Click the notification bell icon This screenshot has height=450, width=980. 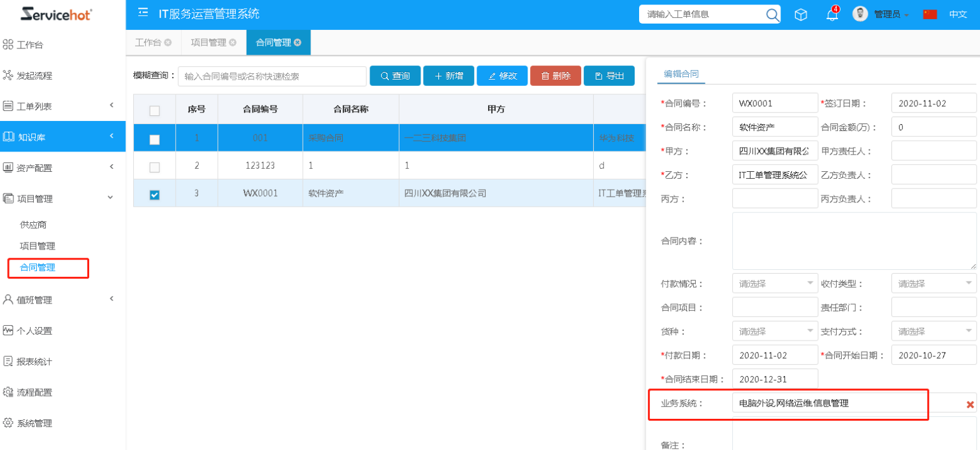(x=832, y=15)
